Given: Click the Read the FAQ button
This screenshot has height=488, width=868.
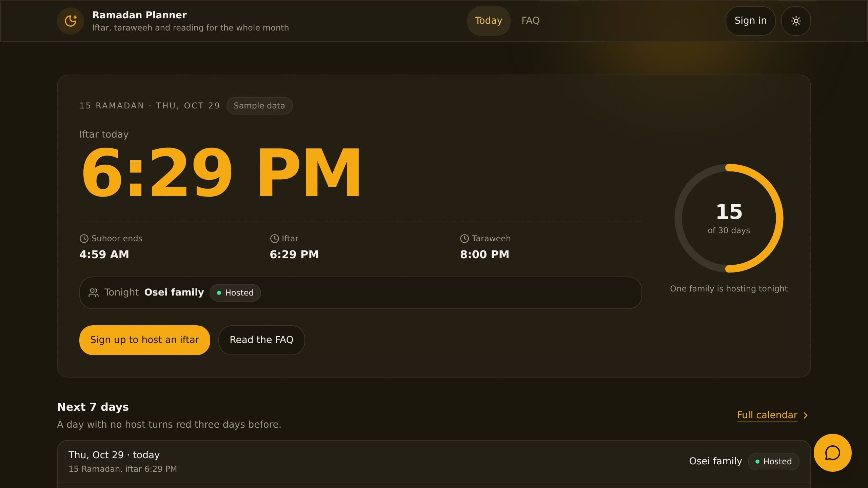Looking at the screenshot, I should 261,340.
